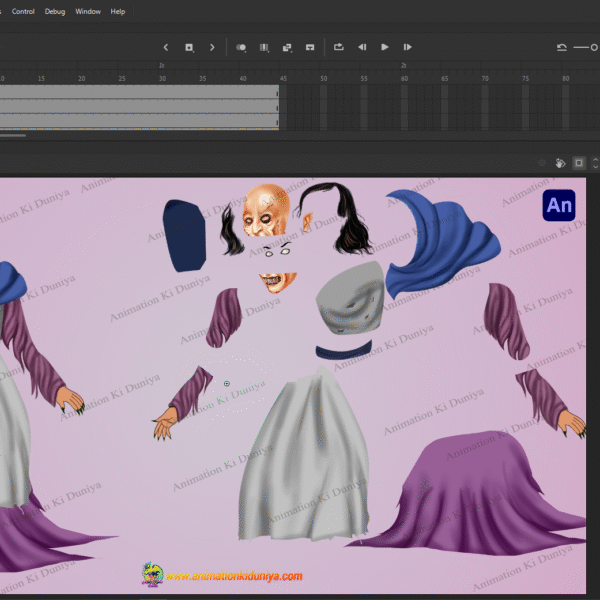Image resolution: width=600 pixels, height=600 pixels.
Task: Open the Debug menu
Action: pos(55,11)
